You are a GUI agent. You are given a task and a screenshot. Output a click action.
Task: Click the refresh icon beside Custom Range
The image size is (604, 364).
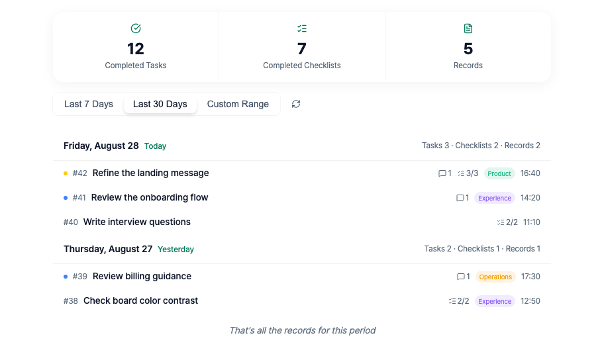click(x=296, y=104)
